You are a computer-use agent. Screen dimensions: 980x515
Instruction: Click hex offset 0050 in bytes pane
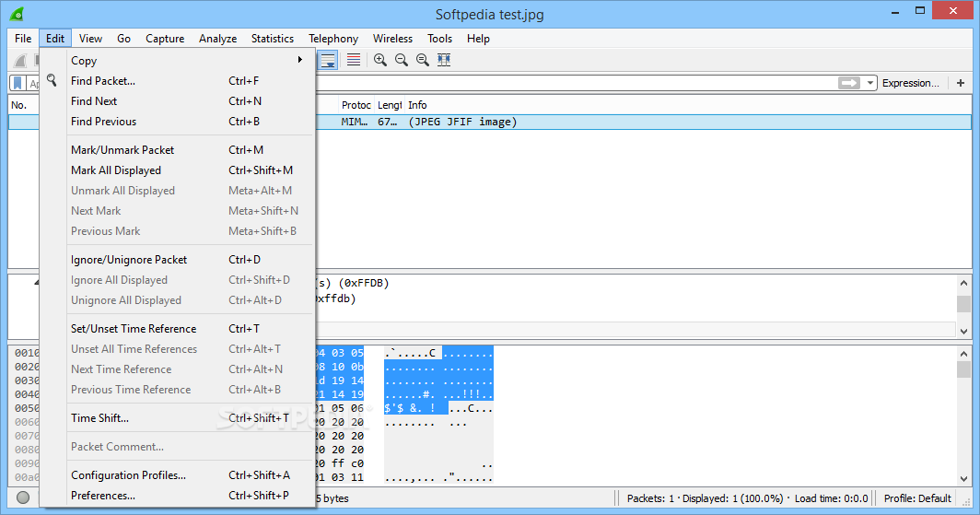tap(27, 408)
